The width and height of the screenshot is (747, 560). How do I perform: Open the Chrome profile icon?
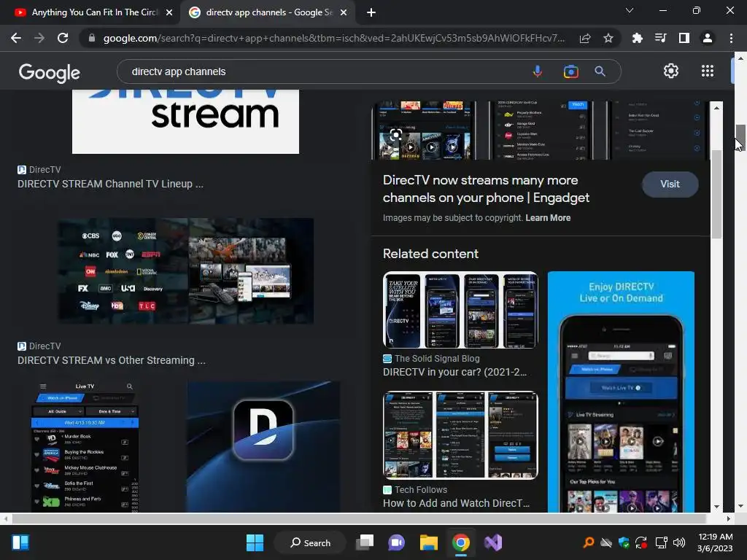[708, 38]
